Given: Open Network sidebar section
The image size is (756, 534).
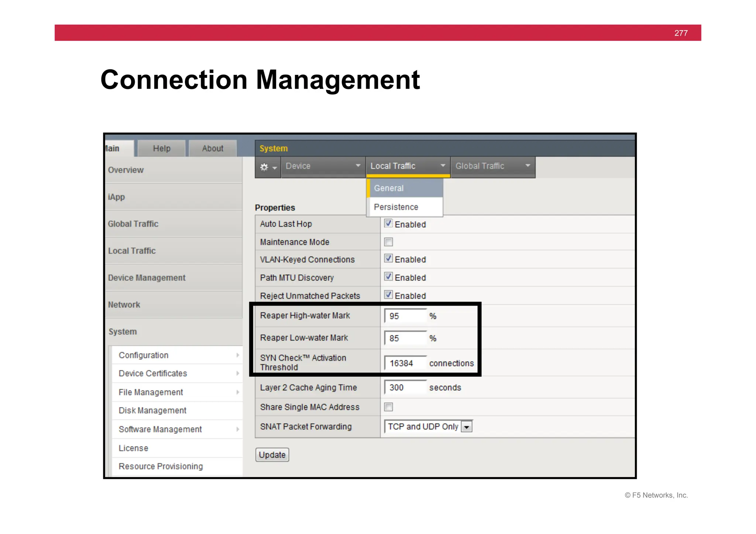Looking at the screenshot, I should (173, 305).
